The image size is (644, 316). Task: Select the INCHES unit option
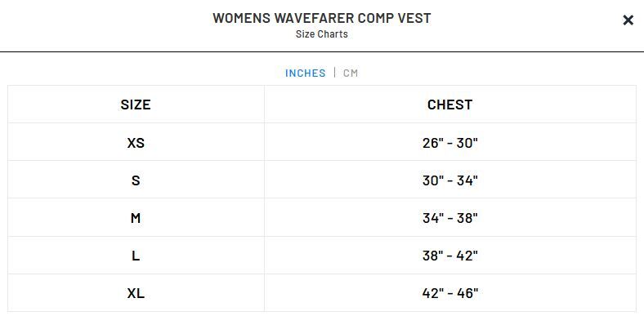pos(305,73)
